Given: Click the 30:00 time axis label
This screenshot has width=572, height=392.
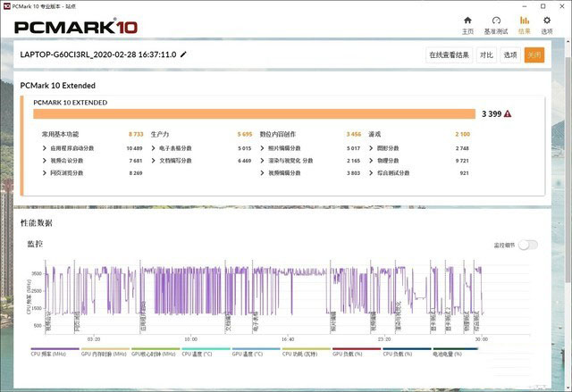Looking at the screenshot, I should [481, 339].
